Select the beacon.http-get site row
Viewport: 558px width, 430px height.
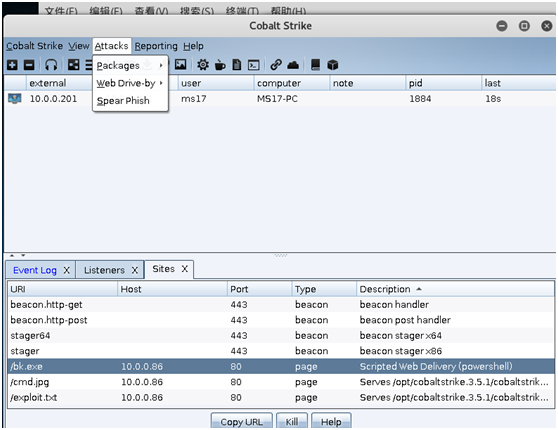(281, 305)
